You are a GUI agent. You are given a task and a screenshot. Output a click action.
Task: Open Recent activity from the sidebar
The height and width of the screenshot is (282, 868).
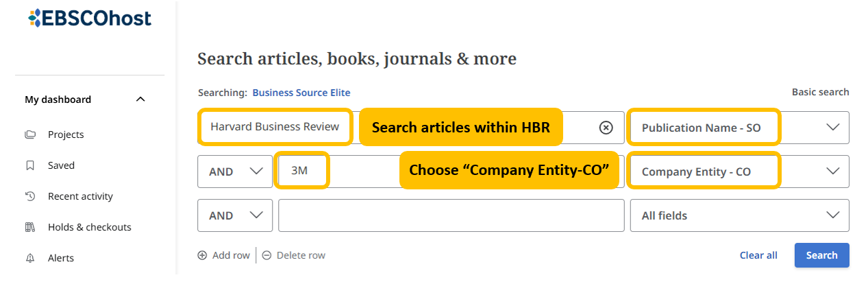coord(80,196)
